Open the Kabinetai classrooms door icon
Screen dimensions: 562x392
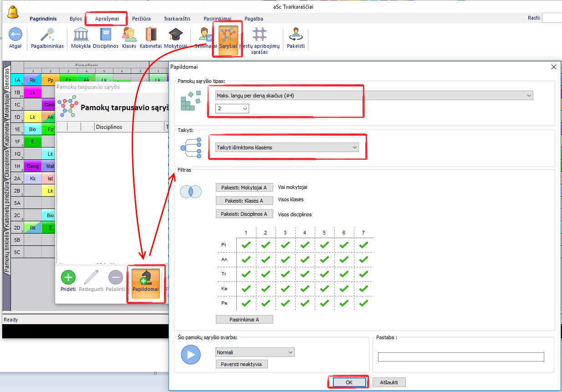151,35
